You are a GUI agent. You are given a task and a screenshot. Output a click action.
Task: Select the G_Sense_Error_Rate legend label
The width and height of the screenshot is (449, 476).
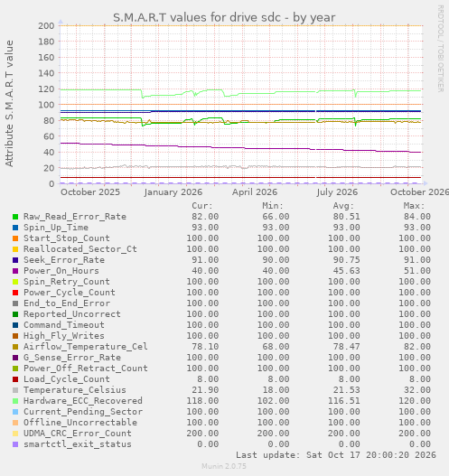pyautogui.click(x=72, y=358)
